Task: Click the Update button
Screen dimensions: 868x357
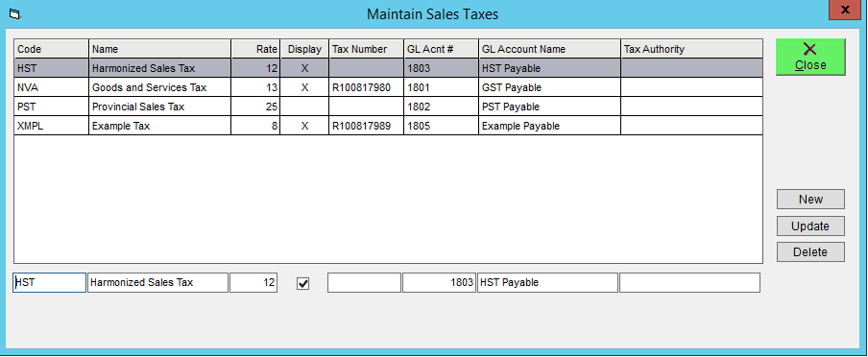Action: (810, 226)
